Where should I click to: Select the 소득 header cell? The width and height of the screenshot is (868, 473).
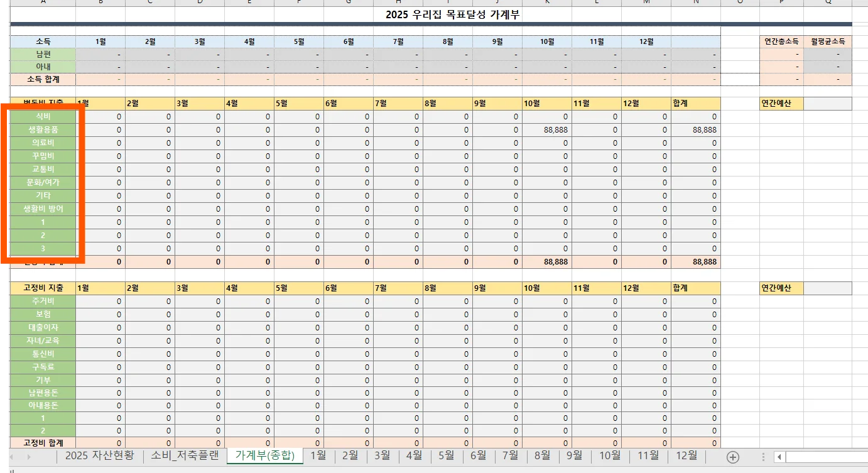coord(43,41)
